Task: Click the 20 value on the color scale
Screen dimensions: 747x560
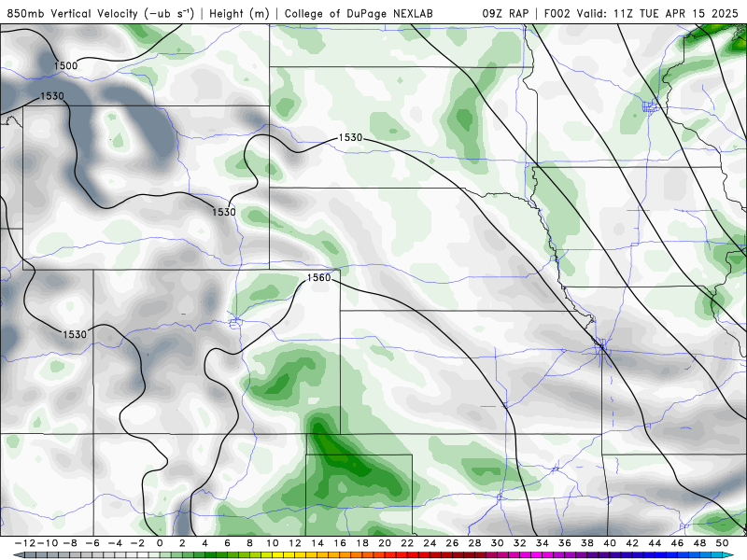Action: pos(385,543)
